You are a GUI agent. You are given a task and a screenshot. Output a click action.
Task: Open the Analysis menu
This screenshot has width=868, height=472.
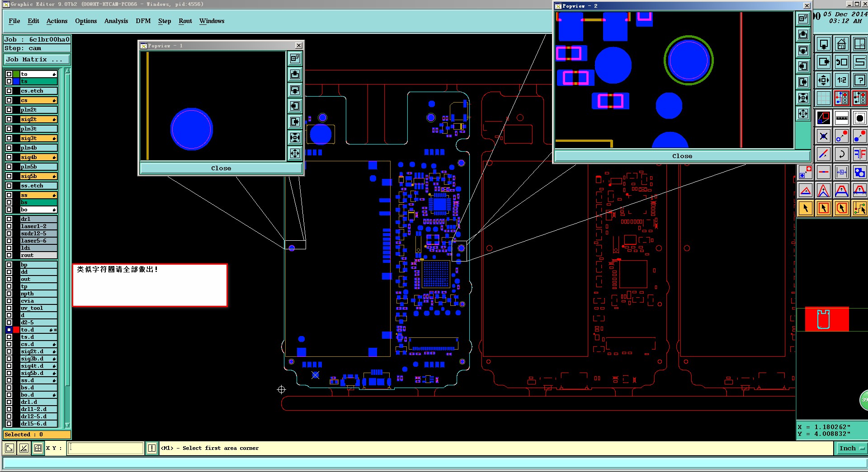(116, 21)
